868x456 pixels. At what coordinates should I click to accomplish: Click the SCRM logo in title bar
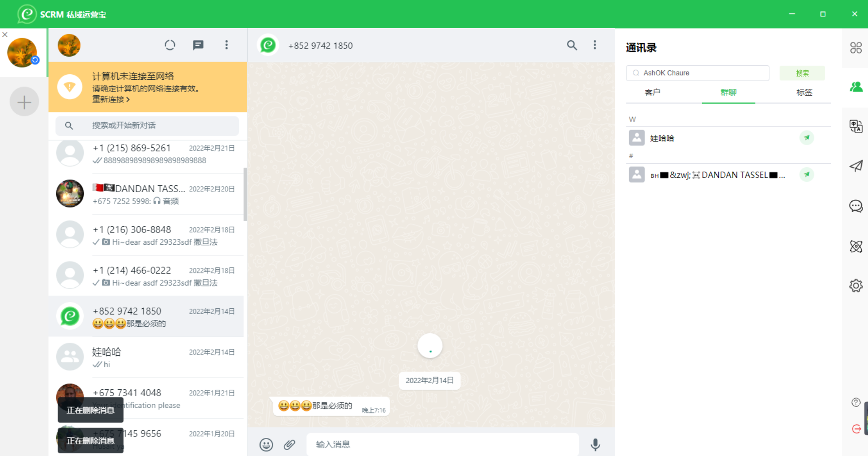(x=27, y=14)
